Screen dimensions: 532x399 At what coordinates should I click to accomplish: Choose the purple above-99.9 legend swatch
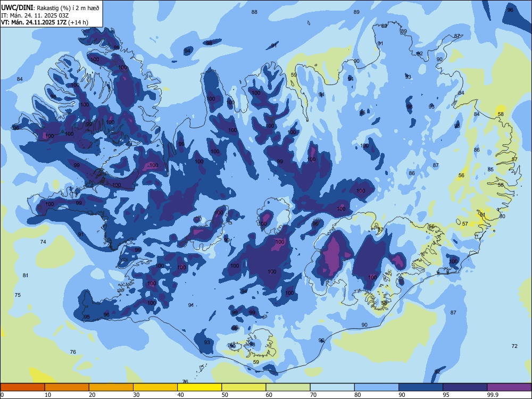509,387
